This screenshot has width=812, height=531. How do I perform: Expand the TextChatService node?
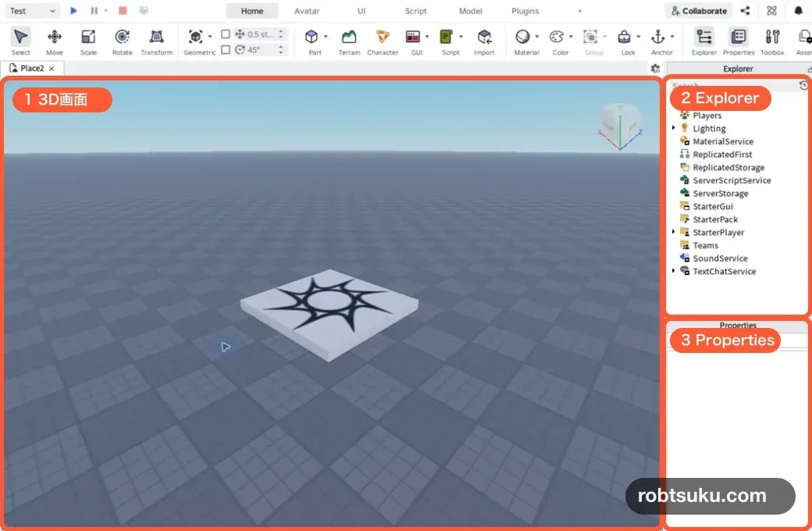673,270
